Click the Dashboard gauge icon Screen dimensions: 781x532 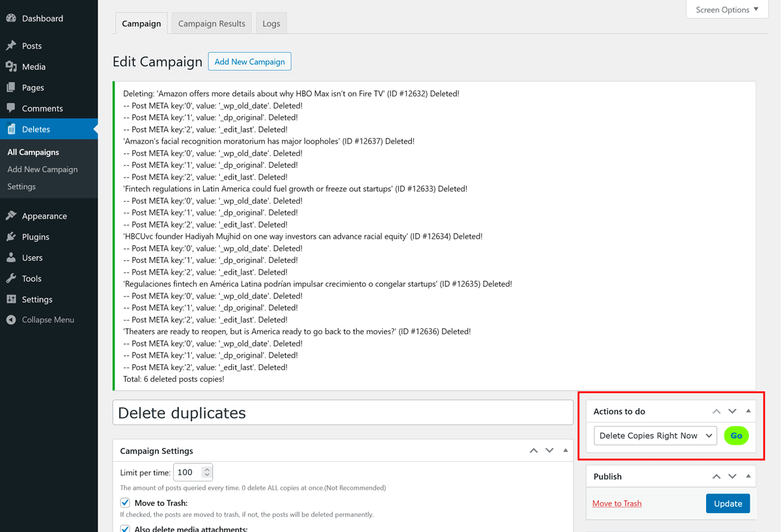click(11, 18)
